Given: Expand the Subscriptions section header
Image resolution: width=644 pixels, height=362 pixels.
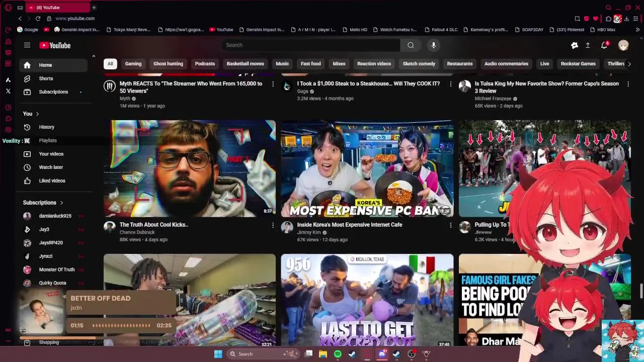Looking at the screenshot, I should (x=43, y=203).
